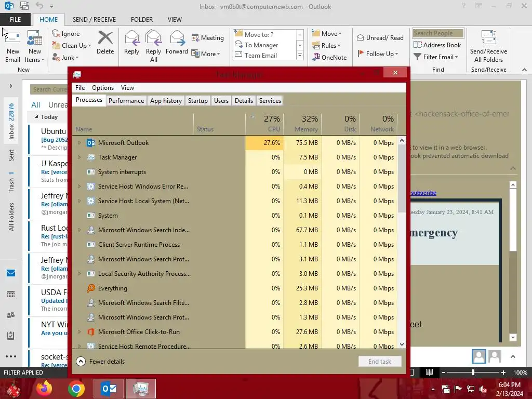Open Chrome from the taskbar
Image resolution: width=532 pixels, height=399 pixels.
click(76, 389)
